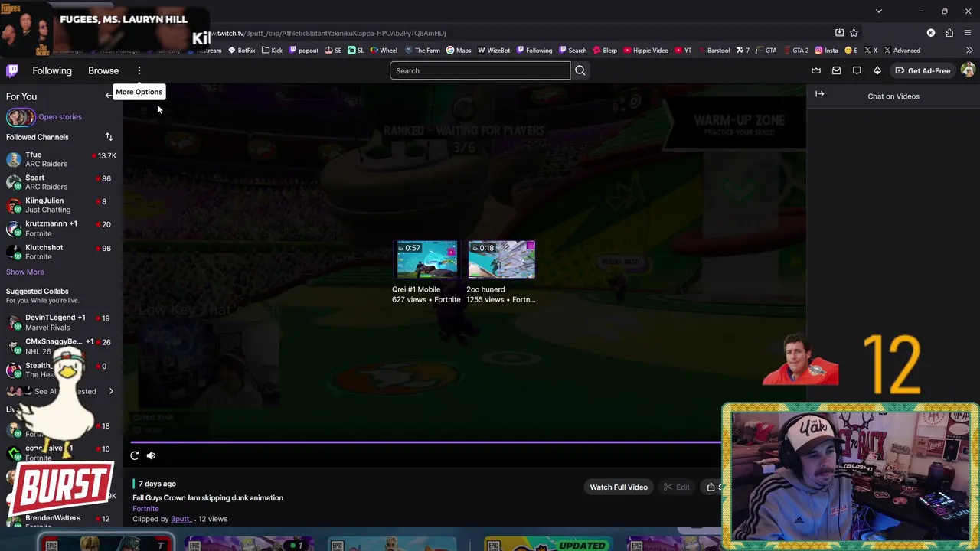The height and width of the screenshot is (551, 980).
Task: Open the Wheel bookmark
Action: (x=384, y=51)
